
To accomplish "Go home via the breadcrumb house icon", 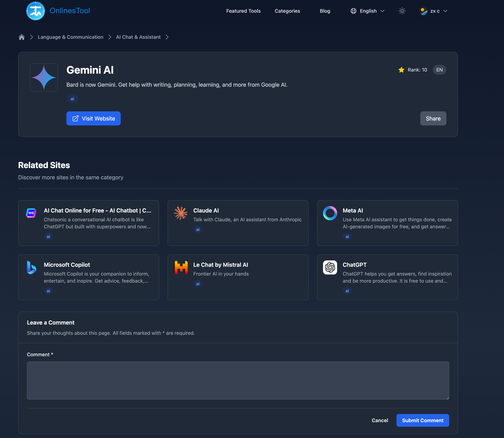I will (21, 37).
